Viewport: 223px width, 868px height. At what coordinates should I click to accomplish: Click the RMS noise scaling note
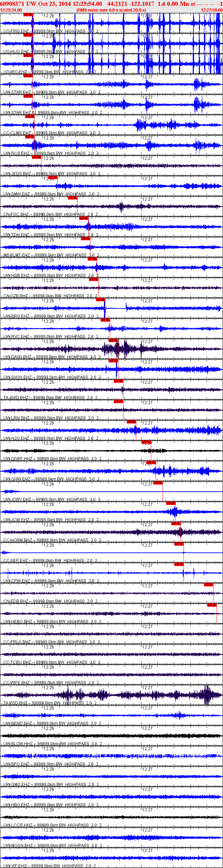[x=111, y=10]
